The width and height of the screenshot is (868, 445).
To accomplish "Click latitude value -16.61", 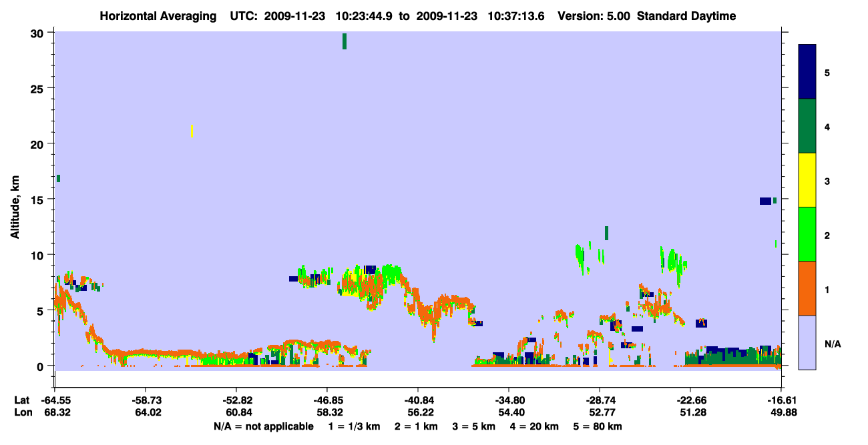I will [781, 400].
